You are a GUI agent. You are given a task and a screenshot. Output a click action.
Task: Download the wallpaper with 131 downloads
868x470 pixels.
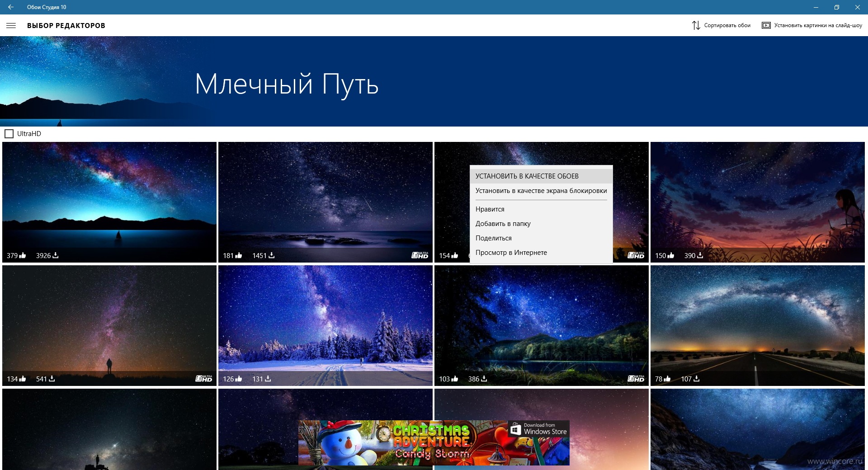(268, 379)
